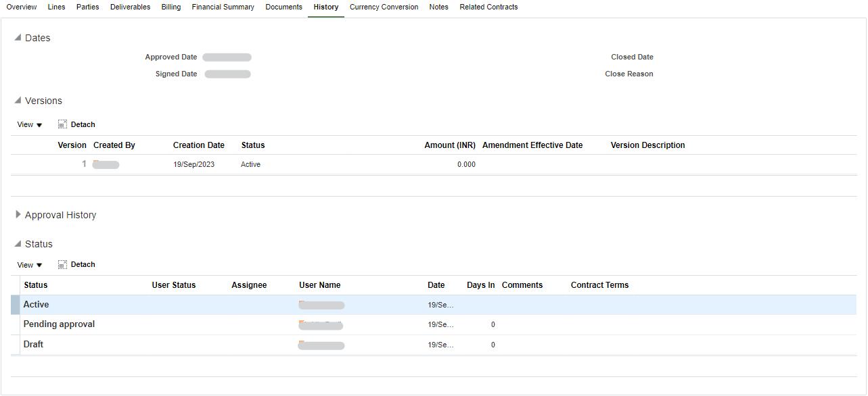Detach the Status table
This screenshot has width=868, height=396.
point(76,264)
